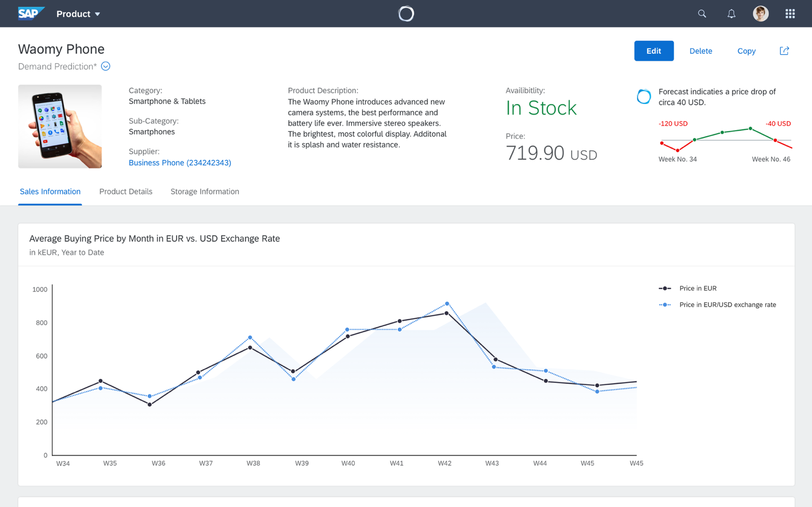Click the Edit button
The height and width of the screenshot is (507, 812).
[x=653, y=51]
